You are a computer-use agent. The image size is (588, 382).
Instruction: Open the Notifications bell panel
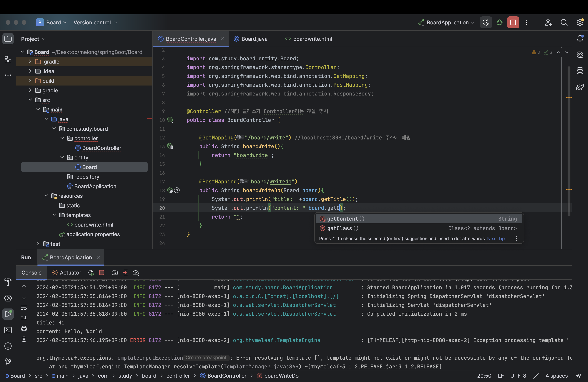coord(580,39)
